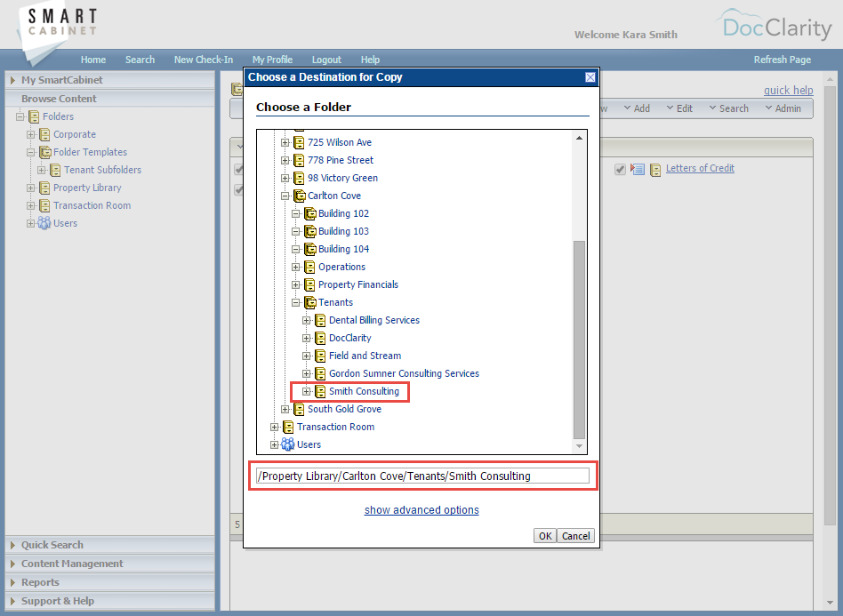Open the show advanced options link
The height and width of the screenshot is (616, 843).
pyautogui.click(x=421, y=509)
